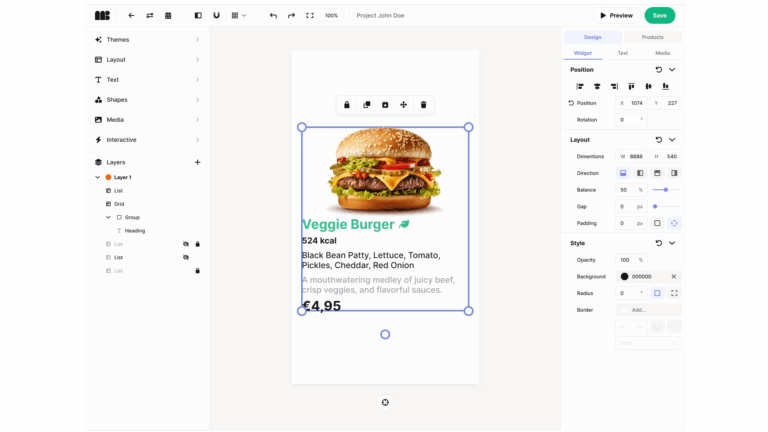
Task: Align widget to top edge
Action: [631, 87]
